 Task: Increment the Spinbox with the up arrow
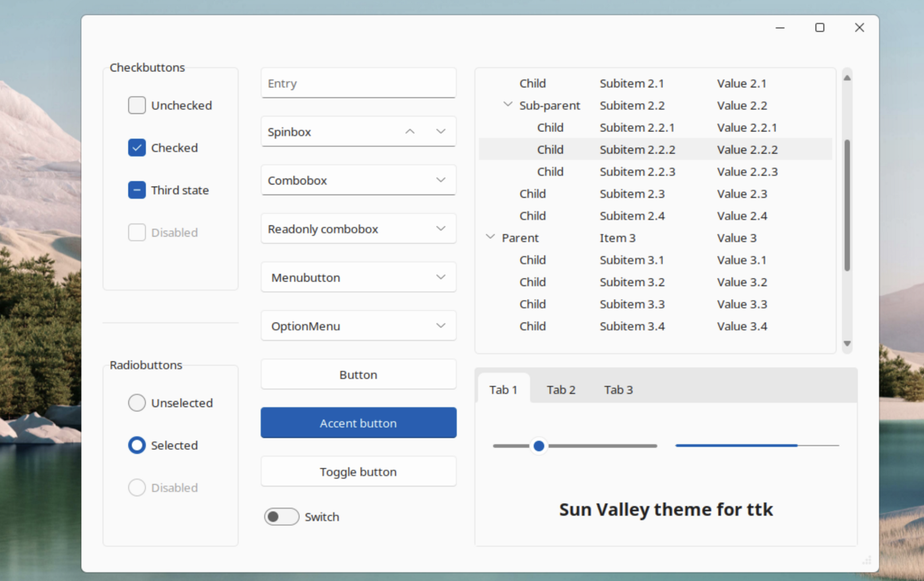point(410,131)
